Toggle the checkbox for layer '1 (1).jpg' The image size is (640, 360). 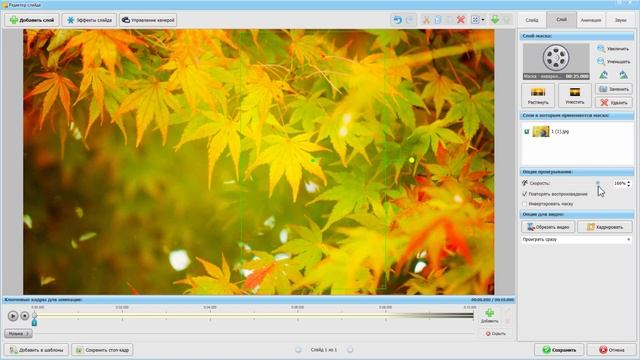click(527, 131)
